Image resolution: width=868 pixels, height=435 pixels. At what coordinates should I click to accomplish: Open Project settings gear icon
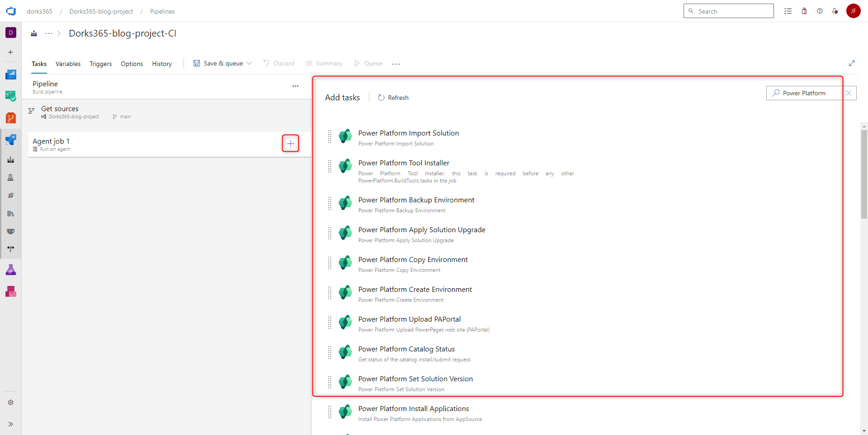pos(11,402)
